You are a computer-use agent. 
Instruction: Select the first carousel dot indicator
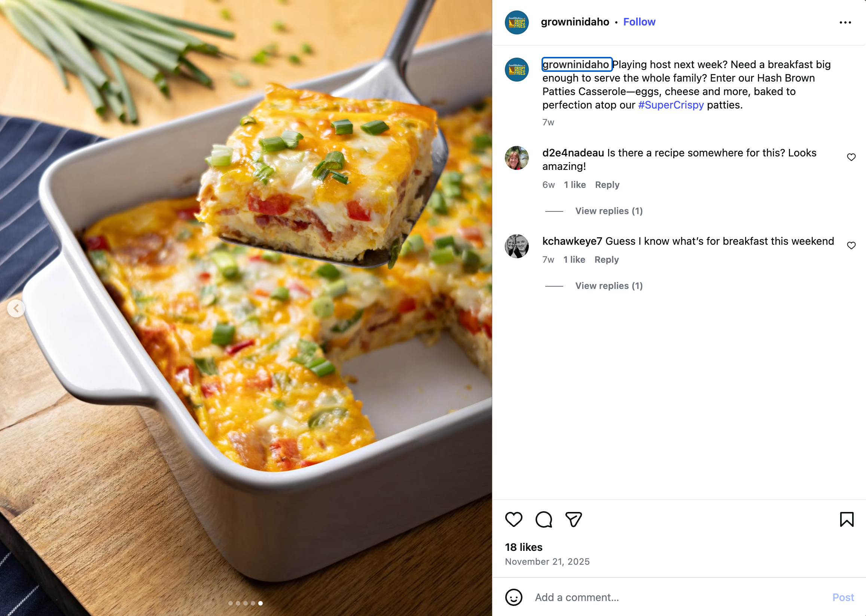click(x=230, y=603)
